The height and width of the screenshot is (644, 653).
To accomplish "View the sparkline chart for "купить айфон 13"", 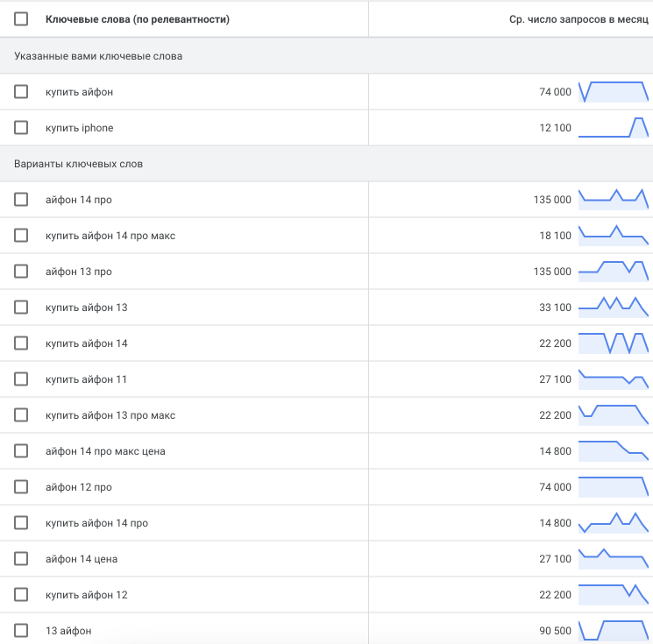I will click(x=613, y=308).
